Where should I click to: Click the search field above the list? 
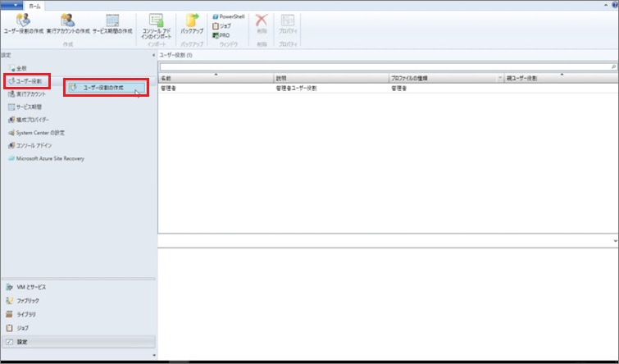[x=385, y=66]
